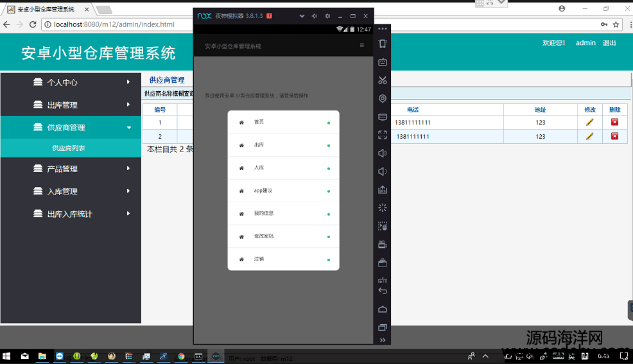This screenshot has height=364, width=633.
Task: Expand more tools double-chevron in Nox sidebar
Action: pyautogui.click(x=382, y=340)
